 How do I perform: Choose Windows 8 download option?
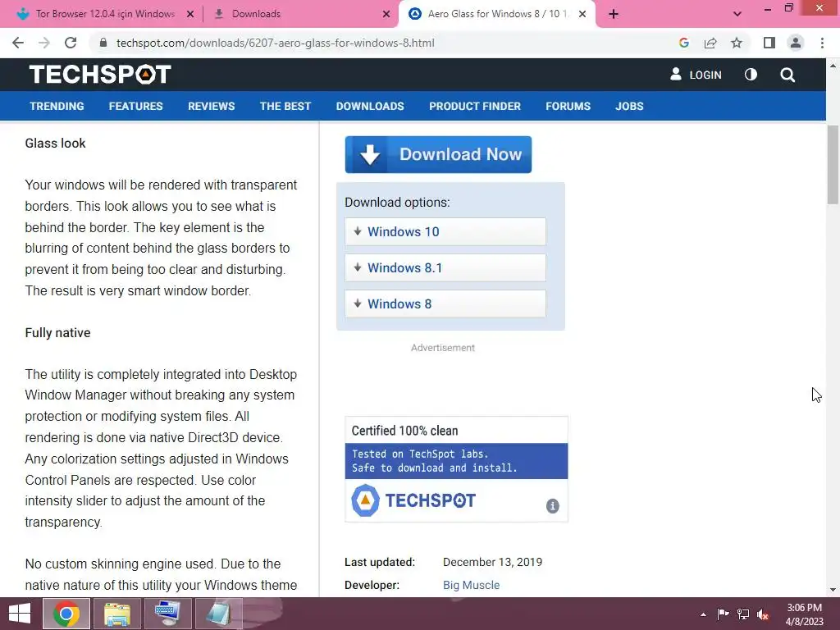(445, 304)
